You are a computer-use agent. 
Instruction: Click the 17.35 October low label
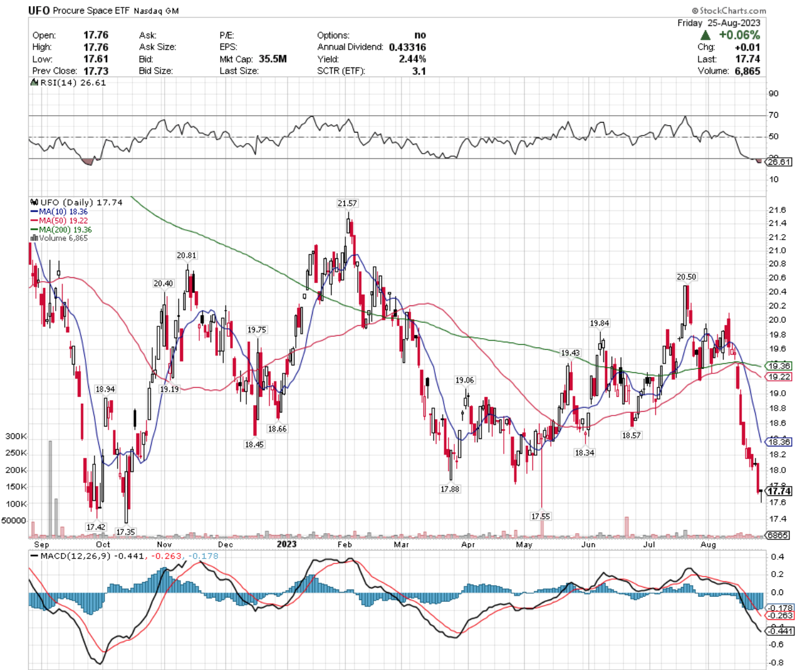click(126, 532)
